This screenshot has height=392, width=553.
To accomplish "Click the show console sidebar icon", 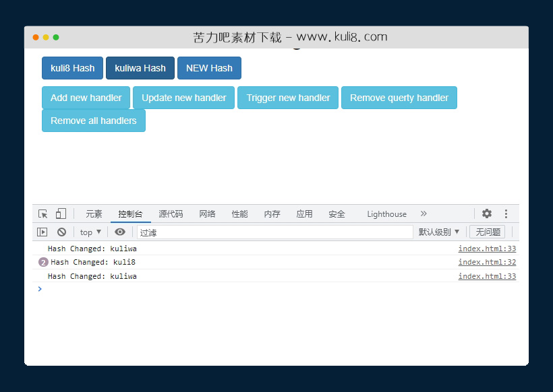I will click(42, 232).
